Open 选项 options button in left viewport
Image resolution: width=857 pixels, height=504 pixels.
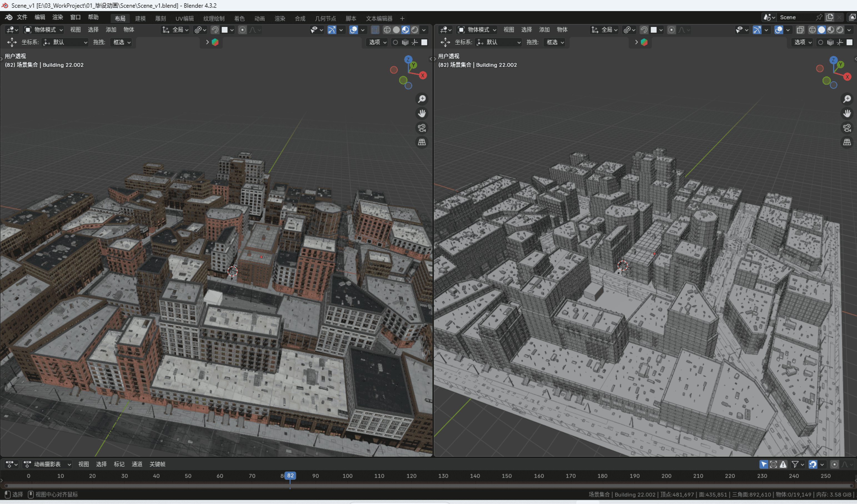tap(377, 42)
